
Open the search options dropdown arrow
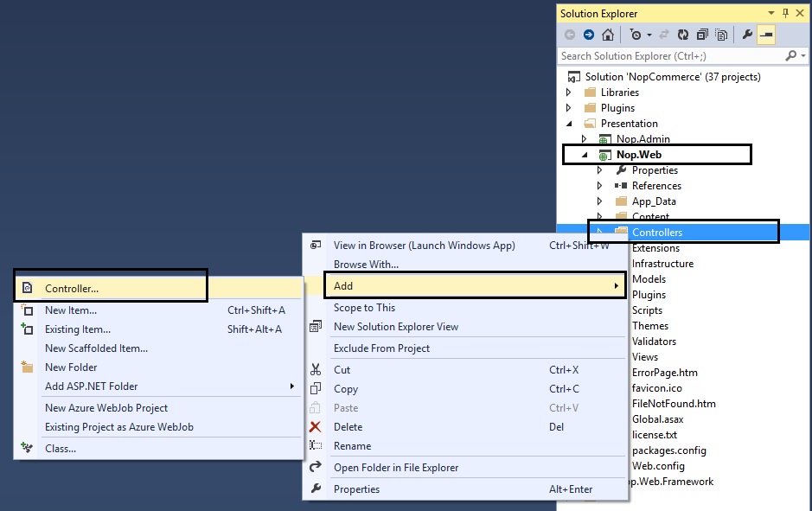pos(803,55)
